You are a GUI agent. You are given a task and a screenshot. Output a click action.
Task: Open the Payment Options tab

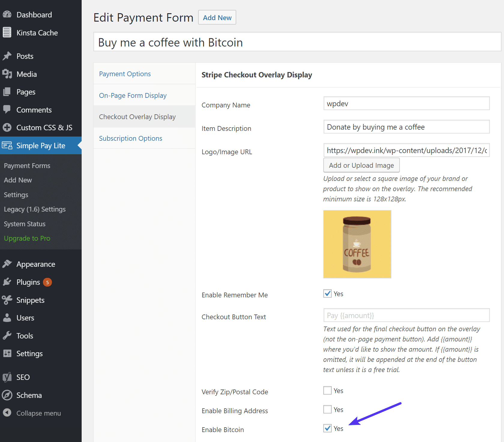(x=125, y=74)
